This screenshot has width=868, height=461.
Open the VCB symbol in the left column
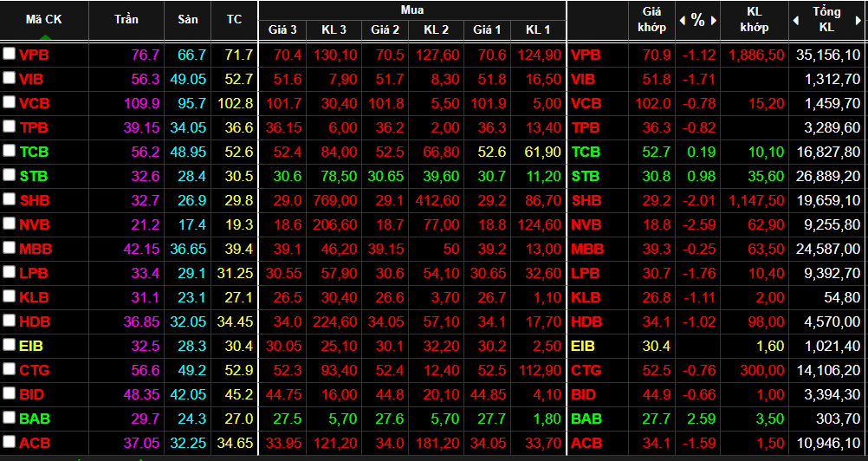35,103
